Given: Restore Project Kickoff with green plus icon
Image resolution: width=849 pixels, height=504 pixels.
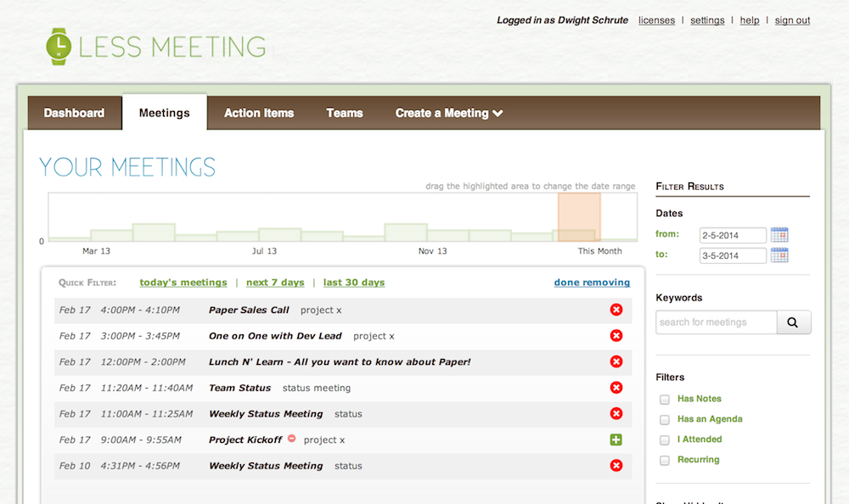Looking at the screenshot, I should pyautogui.click(x=616, y=440).
